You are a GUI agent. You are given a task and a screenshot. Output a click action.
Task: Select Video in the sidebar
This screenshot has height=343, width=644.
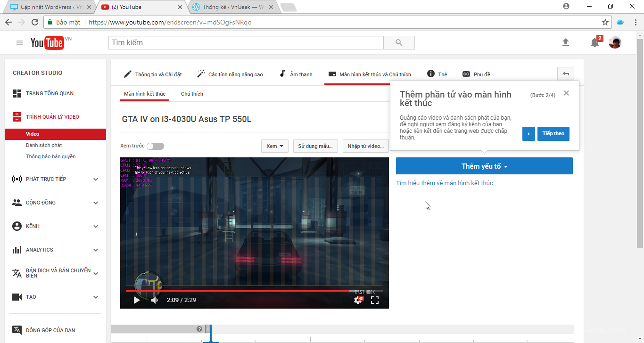pos(55,134)
